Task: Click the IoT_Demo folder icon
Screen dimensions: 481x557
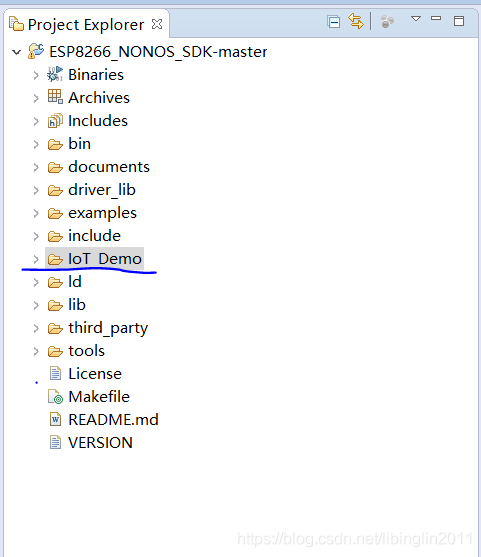Action: 55,259
